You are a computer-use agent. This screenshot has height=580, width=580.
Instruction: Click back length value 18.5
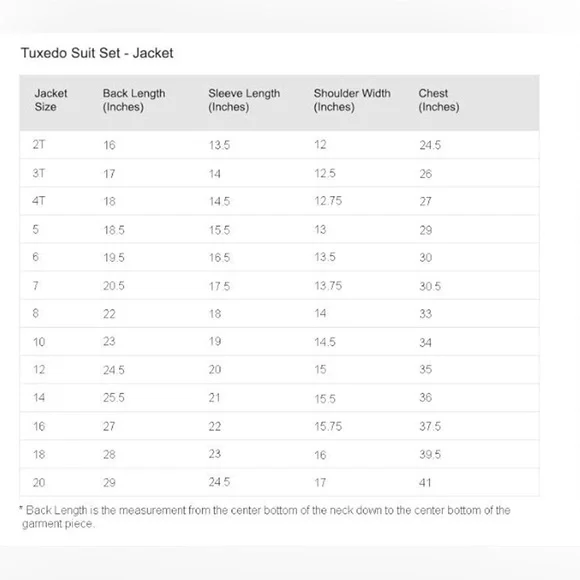[114, 230]
